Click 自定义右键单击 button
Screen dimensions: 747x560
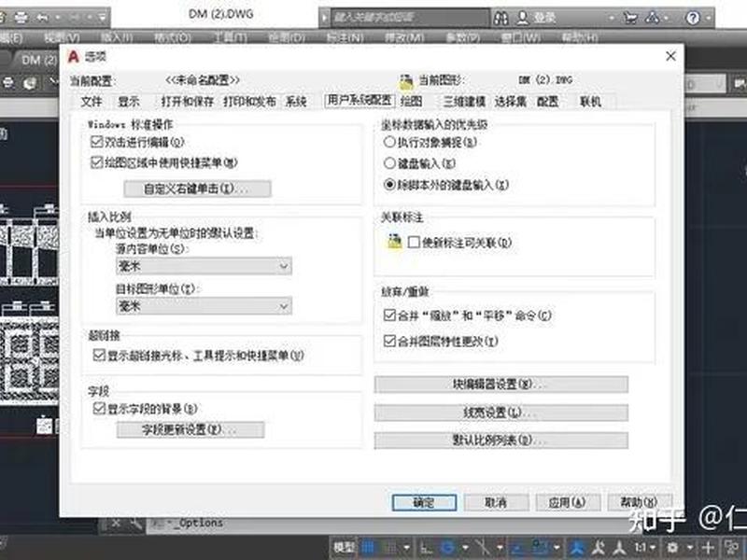coord(197,189)
